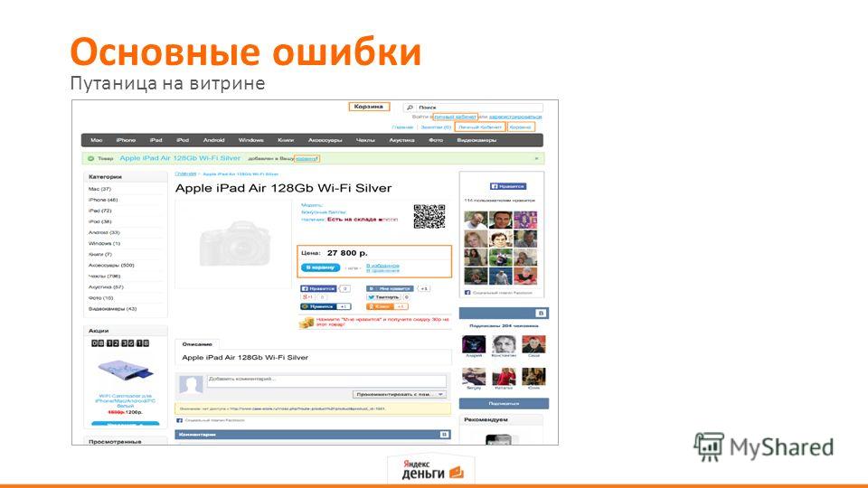
Task: Click the blue В корзину button
Action: [320, 267]
